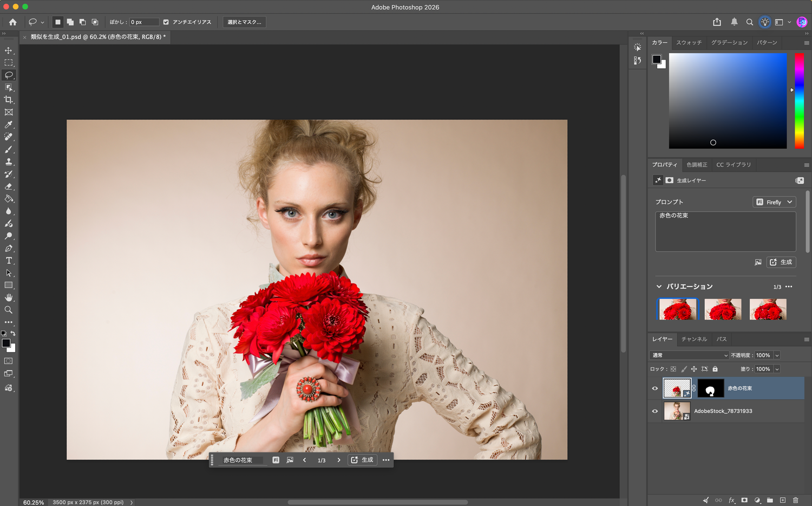Go to next variation in task bar
The width and height of the screenshot is (812, 506).
tap(339, 460)
